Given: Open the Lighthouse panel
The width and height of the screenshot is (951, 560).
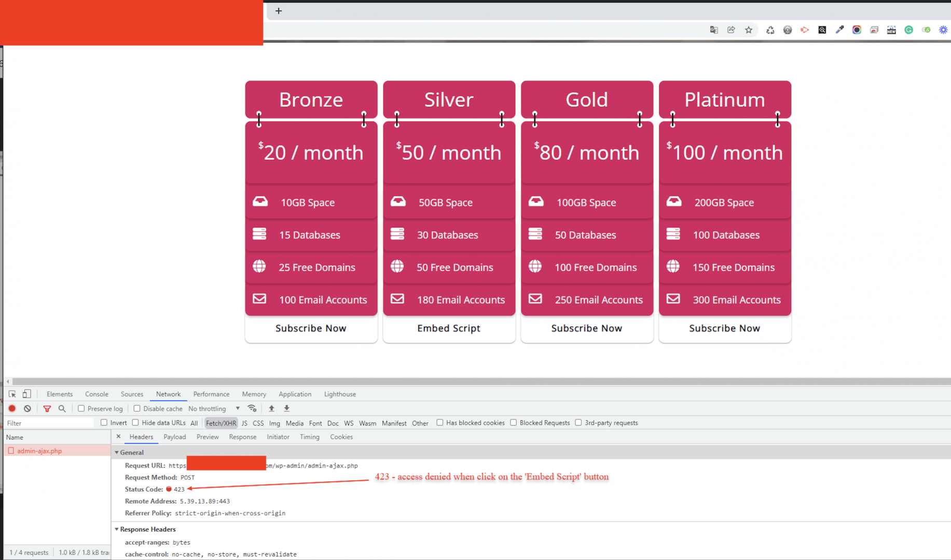Looking at the screenshot, I should coord(340,394).
